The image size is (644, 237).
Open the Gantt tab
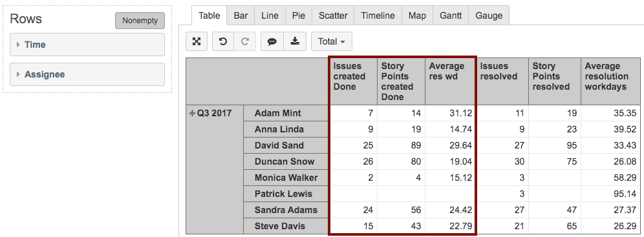451,15
